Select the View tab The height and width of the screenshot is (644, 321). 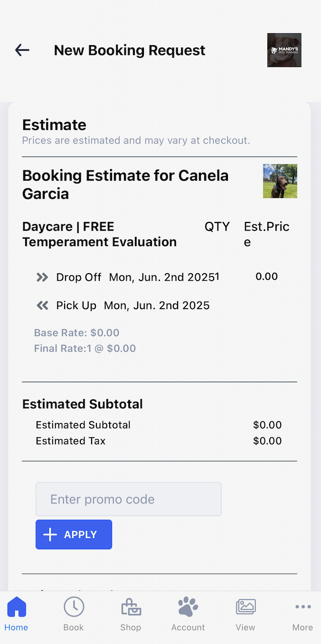[245, 615]
